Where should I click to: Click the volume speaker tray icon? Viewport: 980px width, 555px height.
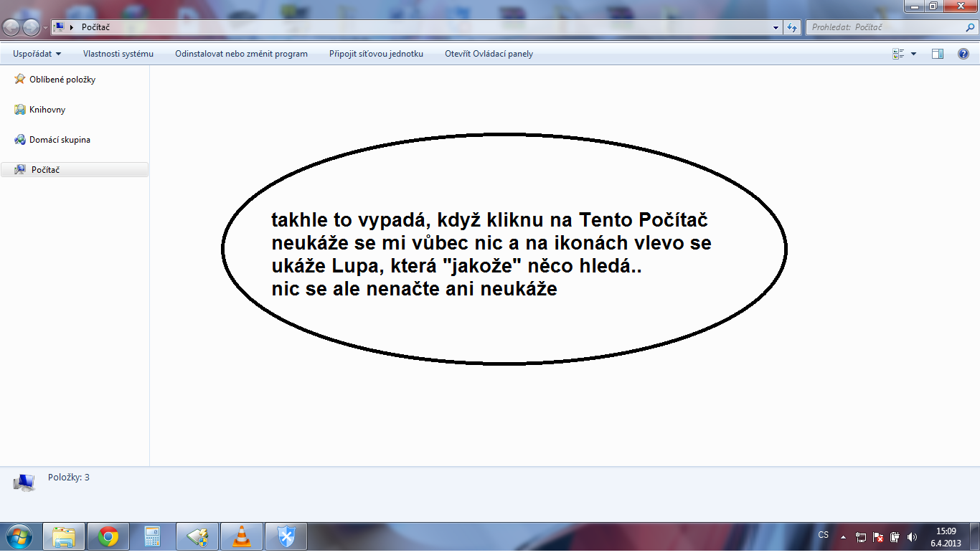click(x=912, y=536)
